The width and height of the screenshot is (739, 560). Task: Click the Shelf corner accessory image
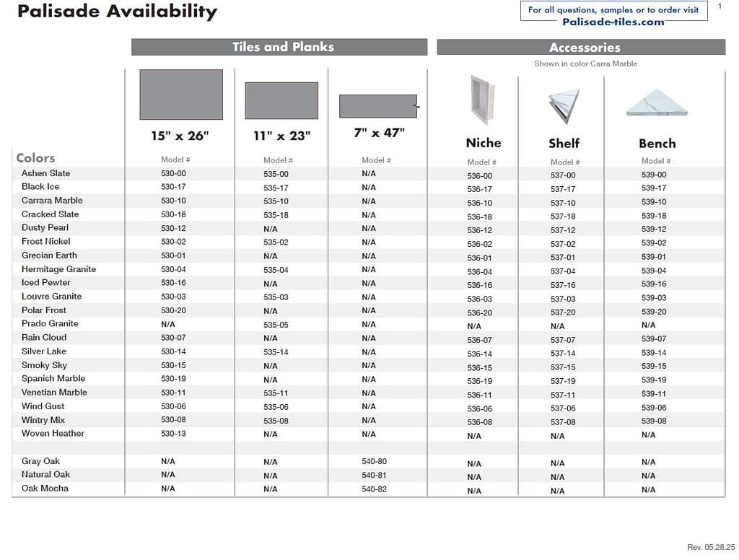[564, 106]
